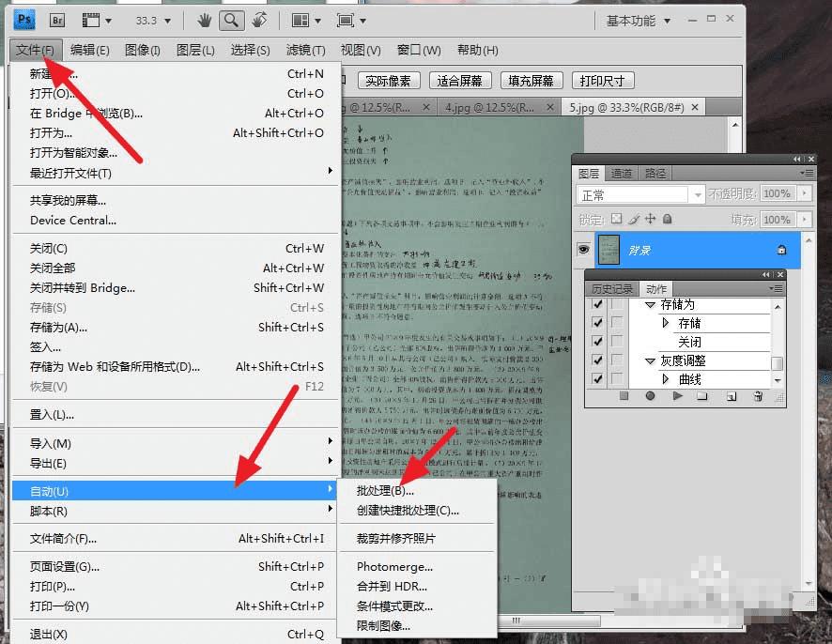Open the 不透明度 slider arrow

coord(805,193)
